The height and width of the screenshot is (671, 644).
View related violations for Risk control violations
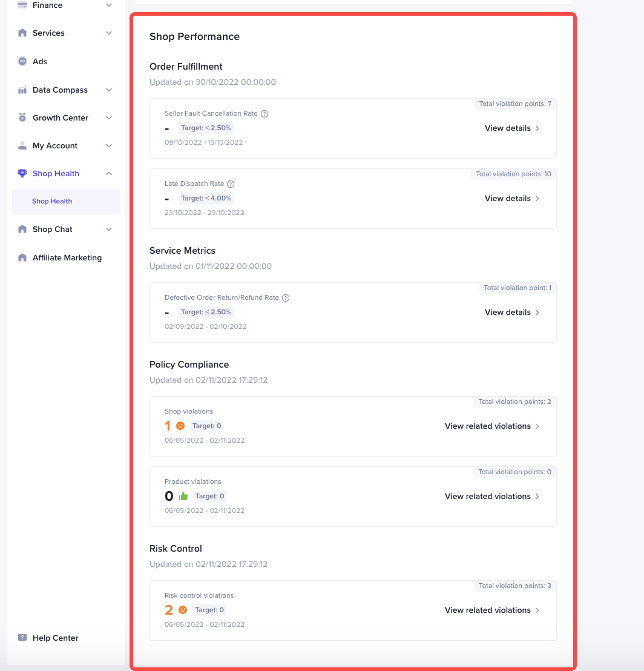(x=491, y=610)
